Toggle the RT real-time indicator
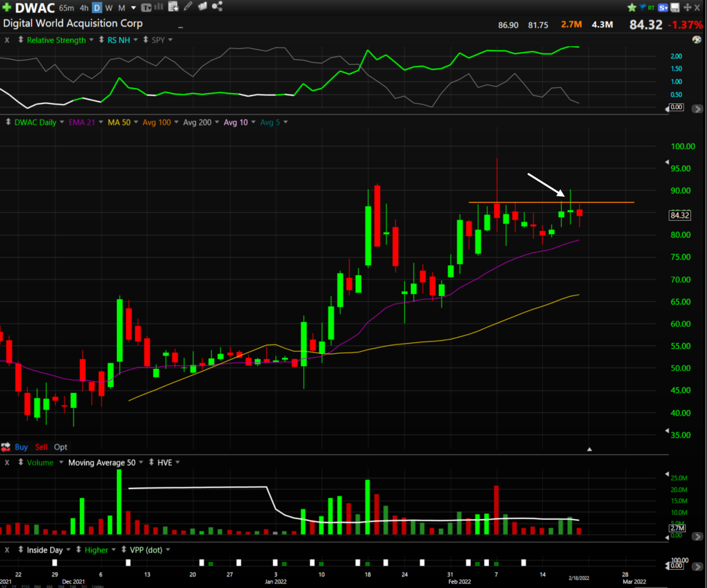 651,8
